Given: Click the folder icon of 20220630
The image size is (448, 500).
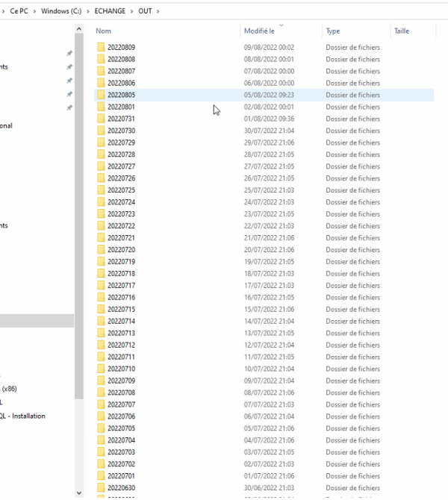Looking at the screenshot, I should 101,488.
